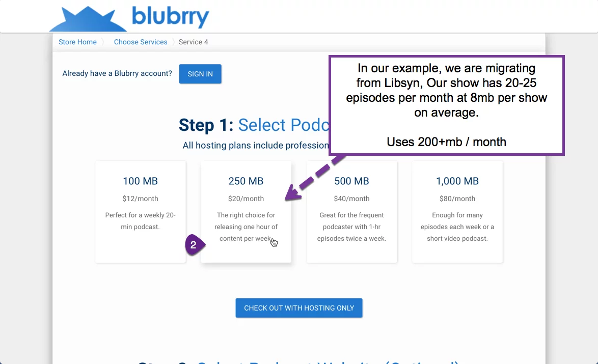
Task: Go to Choose Services breadcrumb
Action: click(141, 42)
